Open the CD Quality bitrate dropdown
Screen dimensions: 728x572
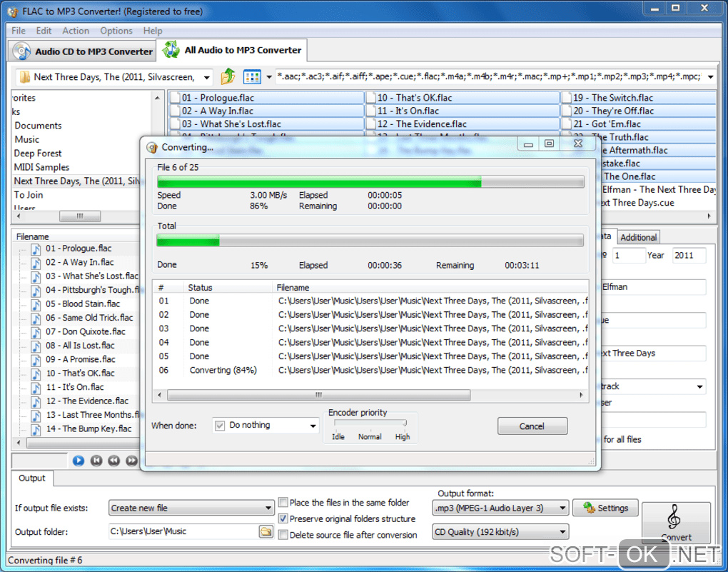pos(562,531)
